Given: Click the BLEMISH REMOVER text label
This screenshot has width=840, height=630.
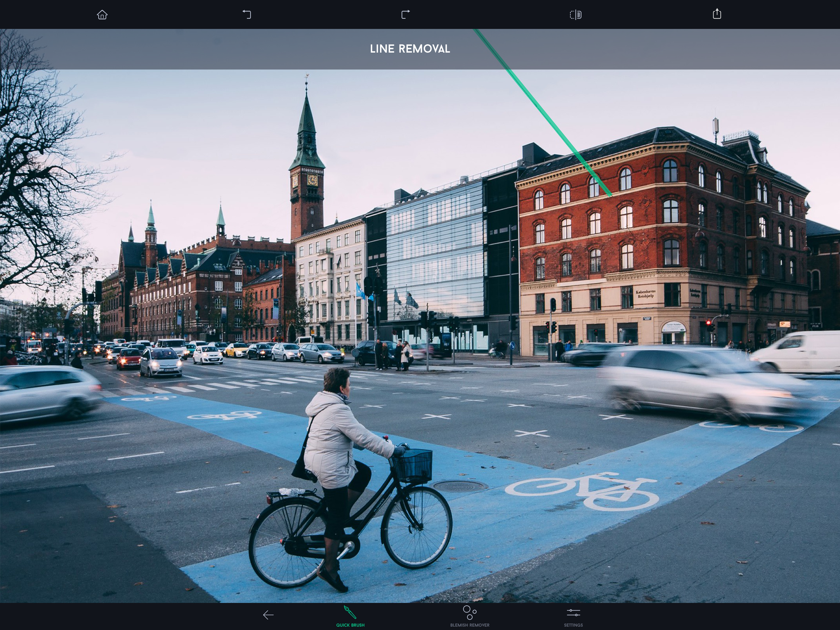Looking at the screenshot, I should [470, 625].
